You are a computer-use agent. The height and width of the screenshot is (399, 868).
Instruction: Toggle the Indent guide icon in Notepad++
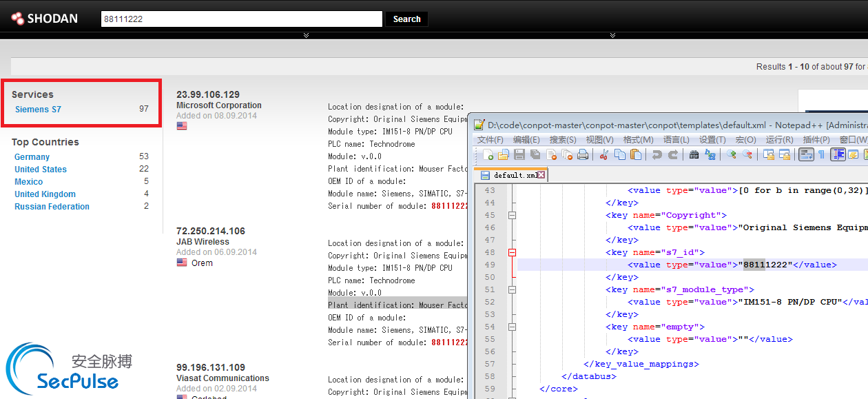pos(838,155)
